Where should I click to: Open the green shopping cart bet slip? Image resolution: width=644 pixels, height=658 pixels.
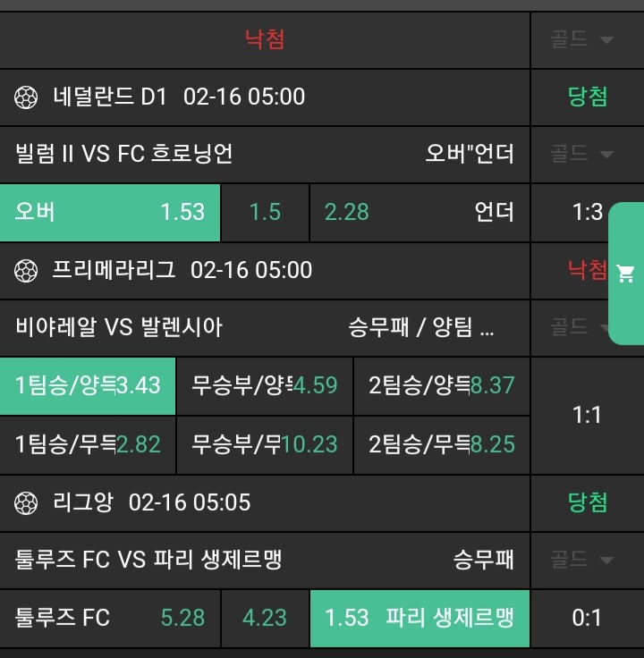point(626,274)
